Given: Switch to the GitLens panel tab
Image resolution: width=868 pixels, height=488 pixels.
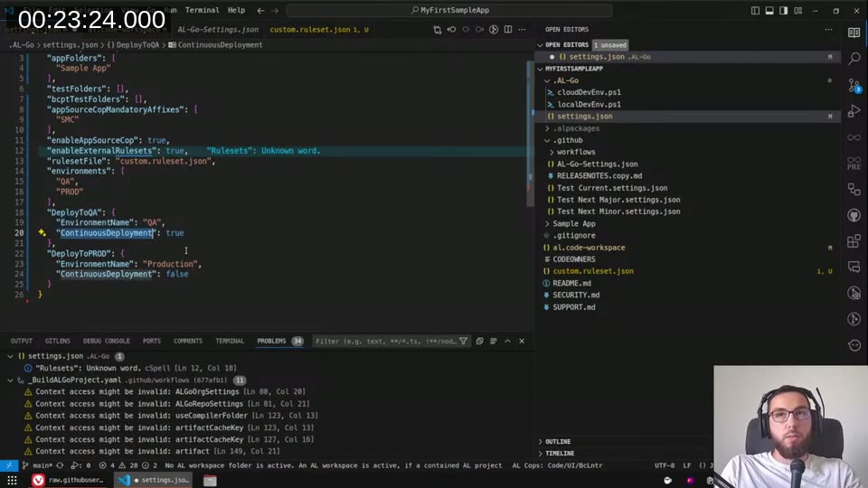Looking at the screenshot, I should pyautogui.click(x=58, y=341).
